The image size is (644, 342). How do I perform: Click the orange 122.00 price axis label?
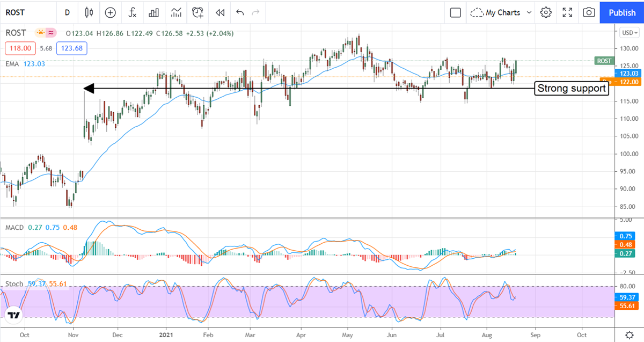tap(628, 82)
